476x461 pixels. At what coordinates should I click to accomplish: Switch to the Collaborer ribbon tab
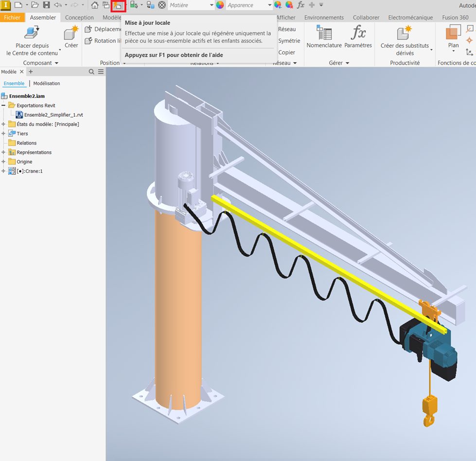coord(366,18)
